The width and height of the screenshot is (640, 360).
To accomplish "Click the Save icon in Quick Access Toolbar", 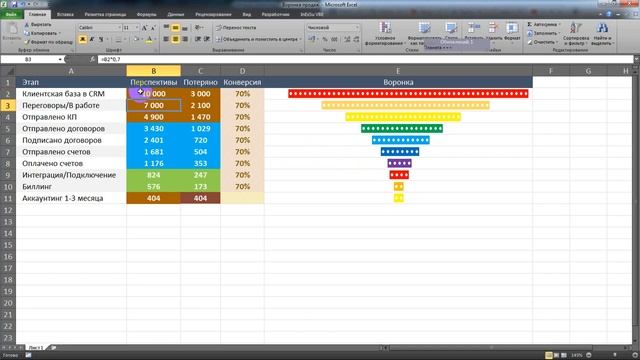I will [15, 4].
